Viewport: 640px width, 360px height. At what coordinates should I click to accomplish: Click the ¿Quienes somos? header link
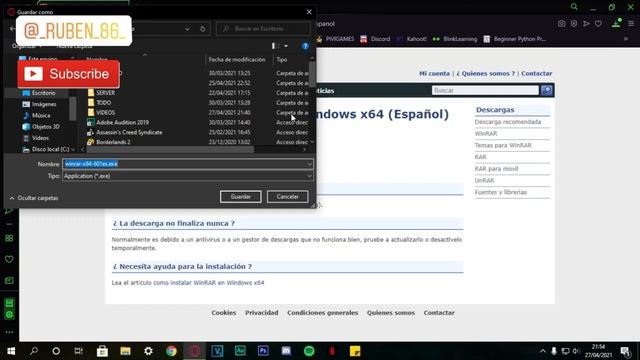point(486,73)
